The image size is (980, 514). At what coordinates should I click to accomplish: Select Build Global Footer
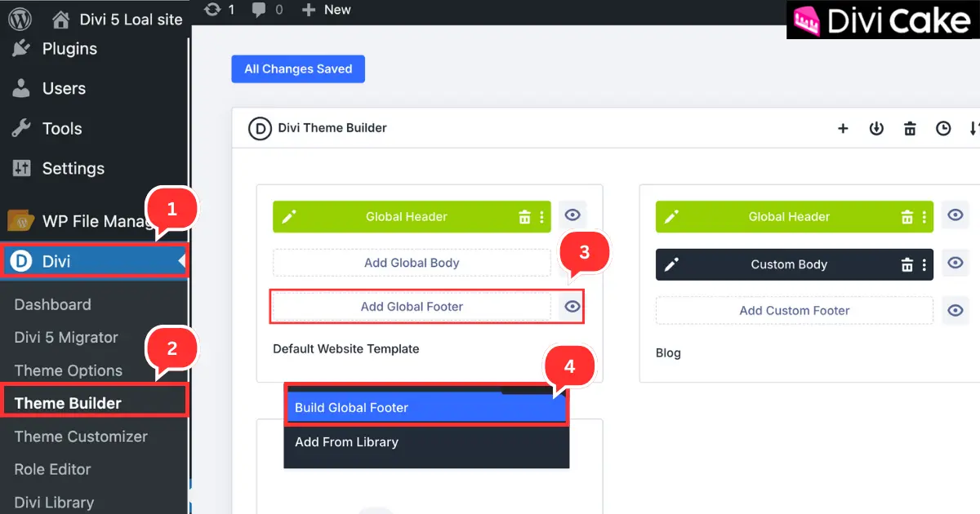coord(426,408)
